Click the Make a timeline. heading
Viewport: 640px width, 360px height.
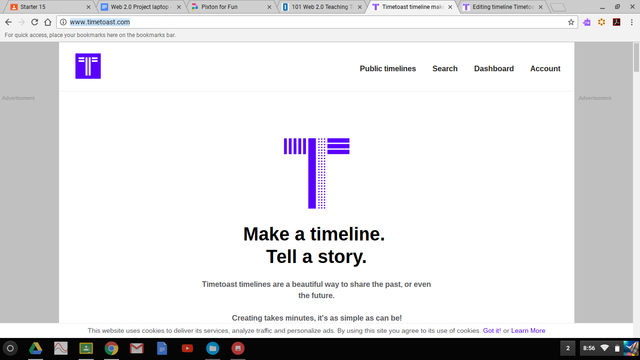pyautogui.click(x=314, y=234)
